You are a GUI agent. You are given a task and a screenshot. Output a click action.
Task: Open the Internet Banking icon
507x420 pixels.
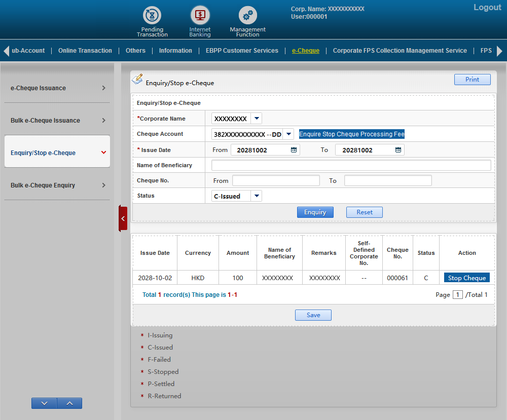click(200, 16)
